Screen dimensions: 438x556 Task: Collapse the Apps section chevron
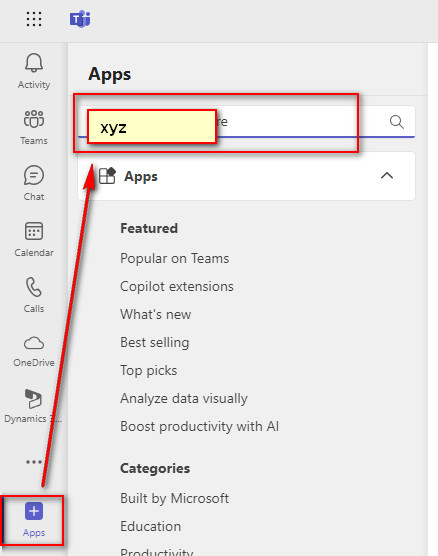click(387, 176)
